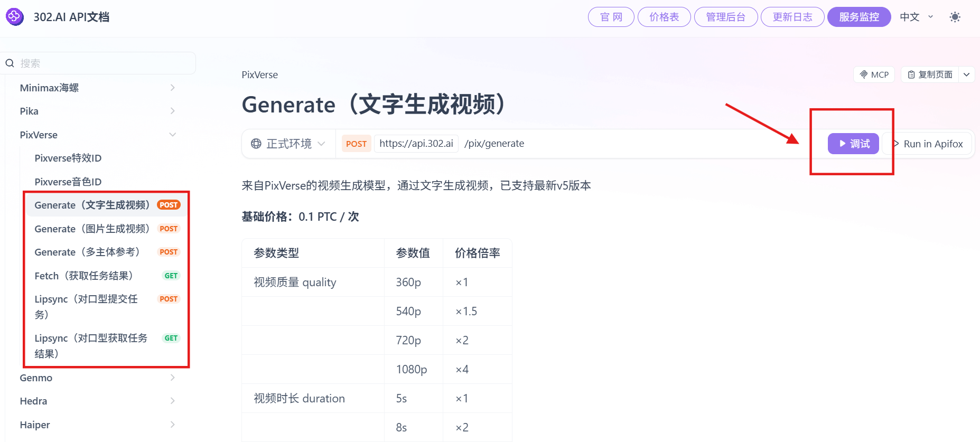Focus the 搜索 search field
Screen dimensions: 980x442
(x=98, y=63)
